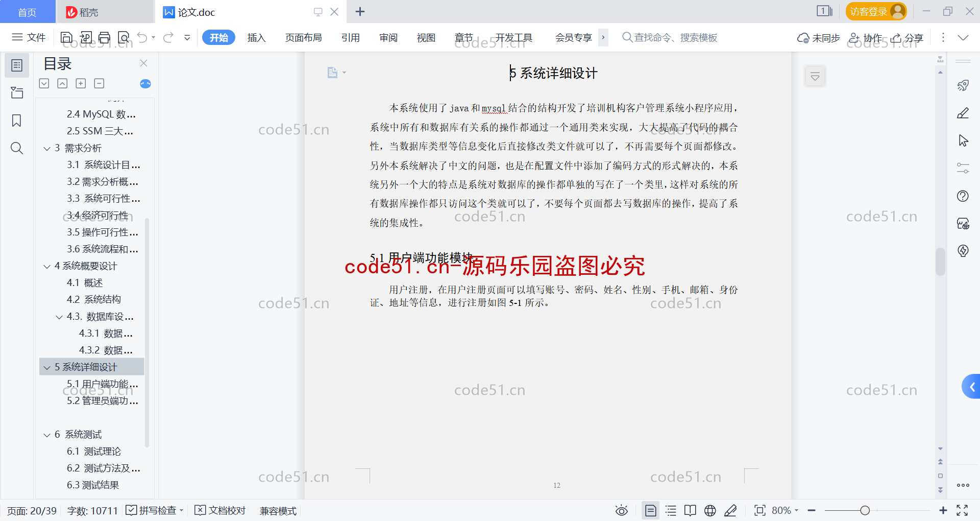Open the quick toolbar customize dropdown arrow

(x=187, y=37)
